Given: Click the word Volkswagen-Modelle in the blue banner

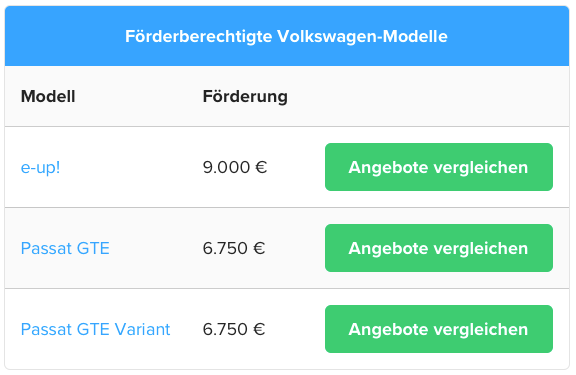Looking at the screenshot, I should [x=362, y=37].
